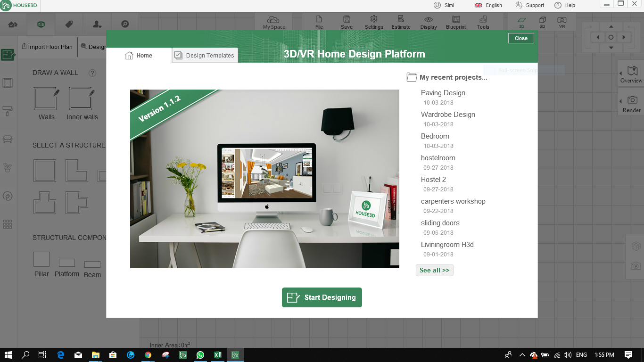Screen dimensions: 644x362
Task: Open Wardrobe Design recent project
Action: click(448, 115)
